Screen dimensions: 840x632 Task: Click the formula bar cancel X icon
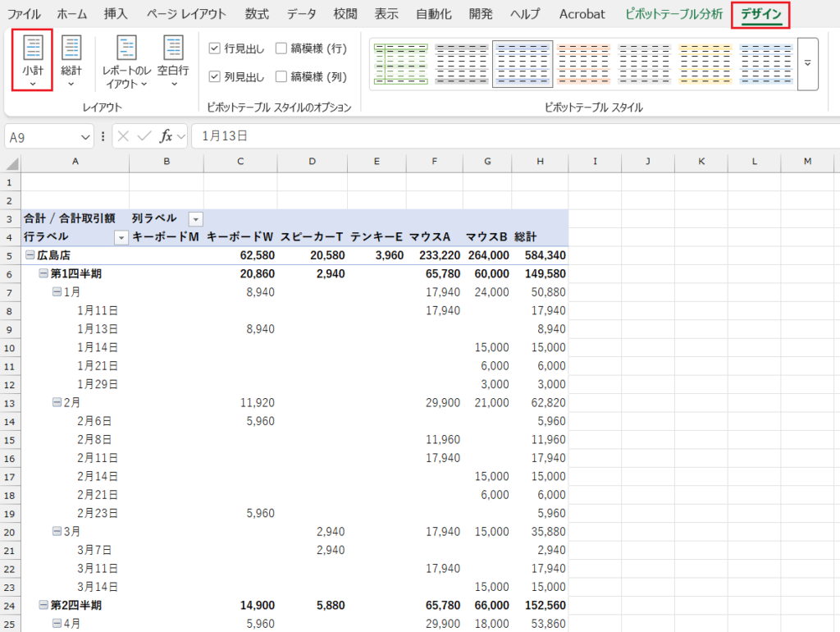click(124, 136)
